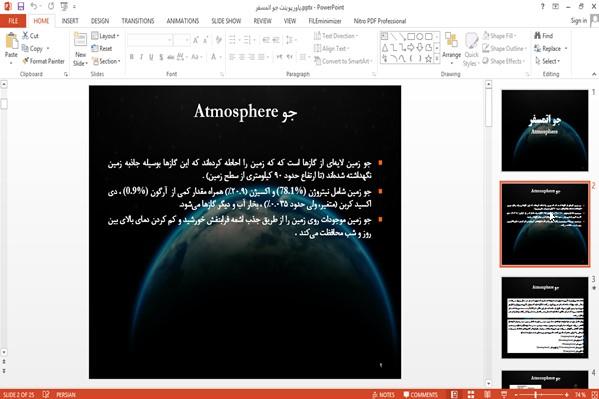
Task: Click the Find binoculars command
Action: 544,36
